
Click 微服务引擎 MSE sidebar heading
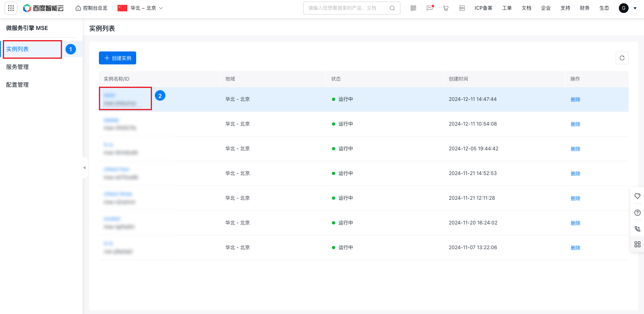(27, 28)
